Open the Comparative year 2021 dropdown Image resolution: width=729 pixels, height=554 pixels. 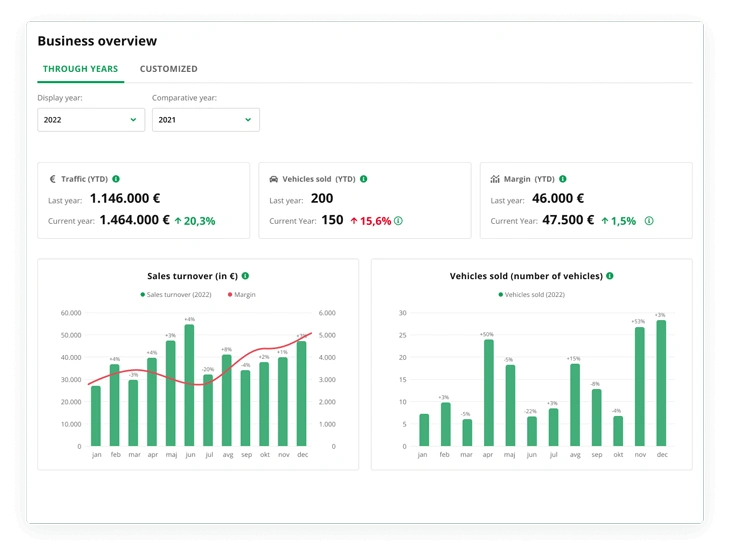pos(205,120)
